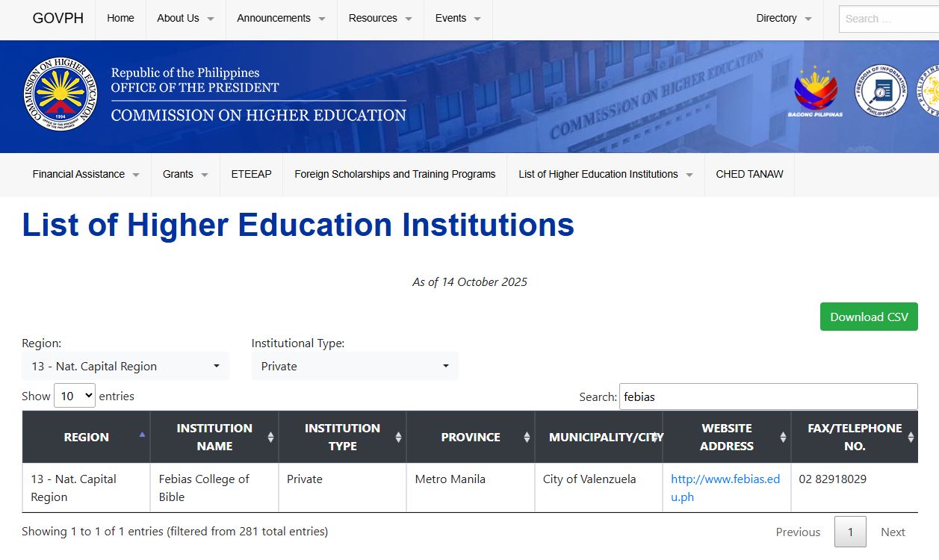Click 'Showing 1 to 1 of 1 entries' text
939x560 pixels.
pos(175,532)
